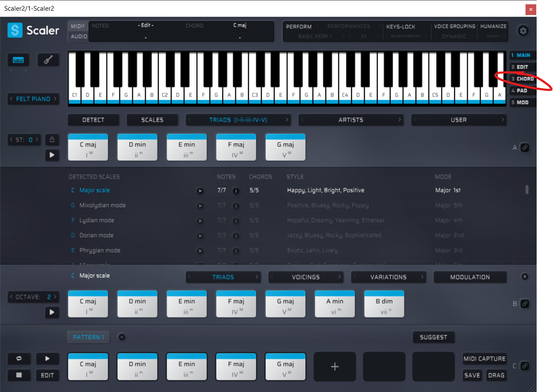
Task: Preview the F Lydian mode
Action: (x=200, y=221)
